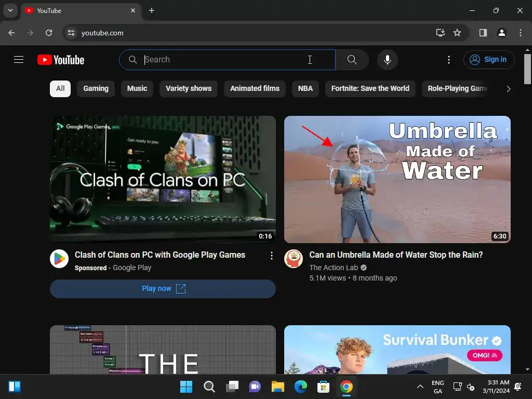This screenshot has width=532, height=399.
Task: Click scrollbar down arrow
Action: click(x=527, y=369)
